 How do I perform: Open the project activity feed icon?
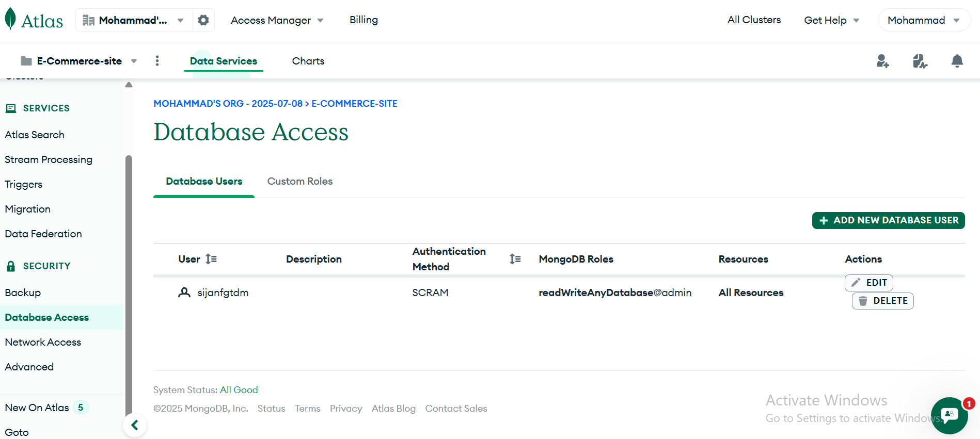(920, 61)
